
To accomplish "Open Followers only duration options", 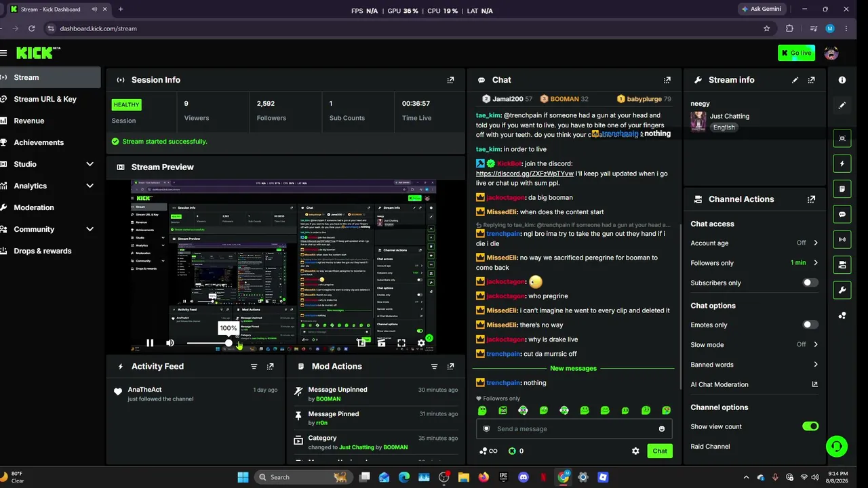I will 754,263.
